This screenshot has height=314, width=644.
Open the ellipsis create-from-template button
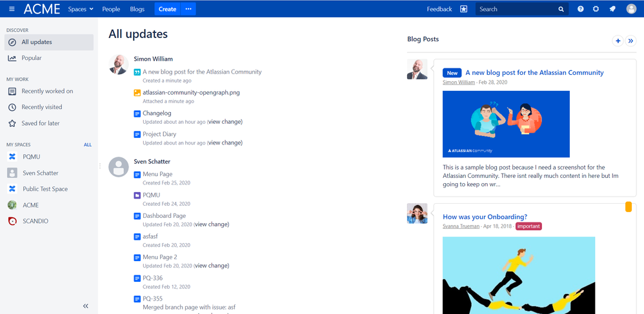(188, 9)
